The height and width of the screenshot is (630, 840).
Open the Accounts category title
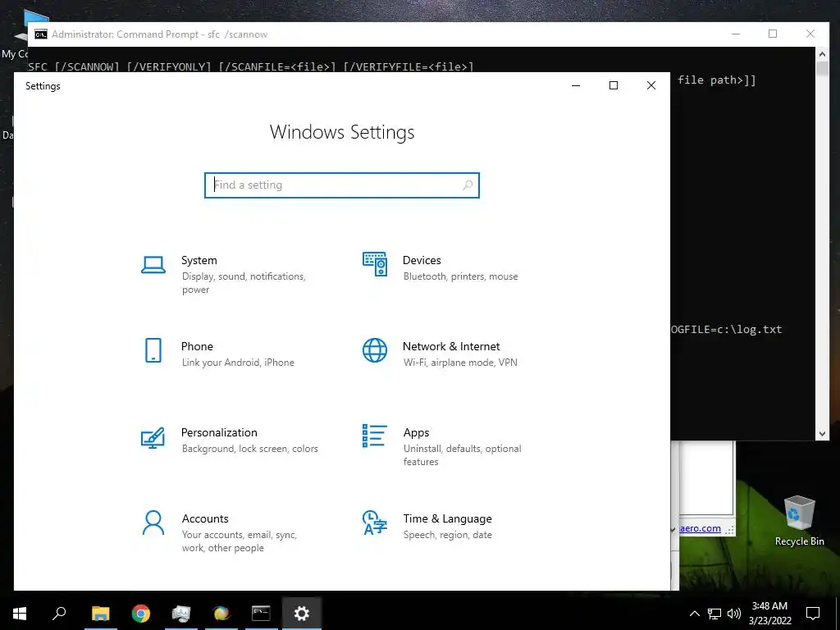pyautogui.click(x=205, y=518)
